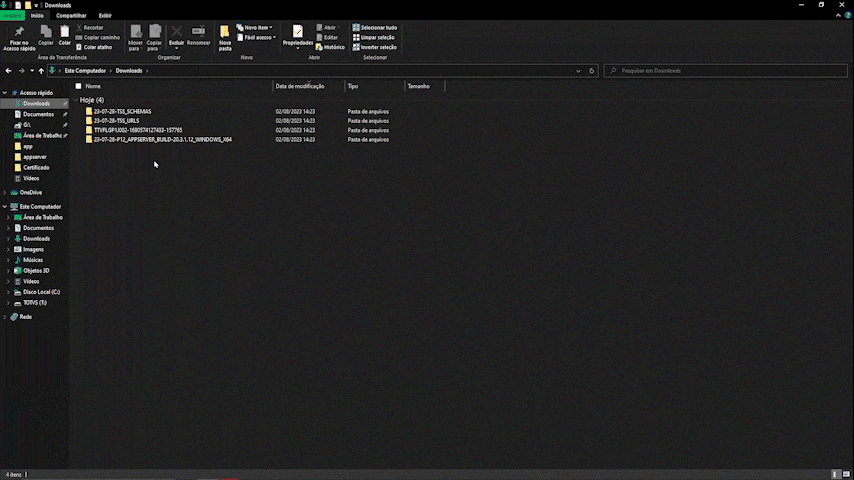This screenshot has width=854, height=480.
Task: Toggle select-all checkbox beside Nome header
Action: [x=78, y=86]
